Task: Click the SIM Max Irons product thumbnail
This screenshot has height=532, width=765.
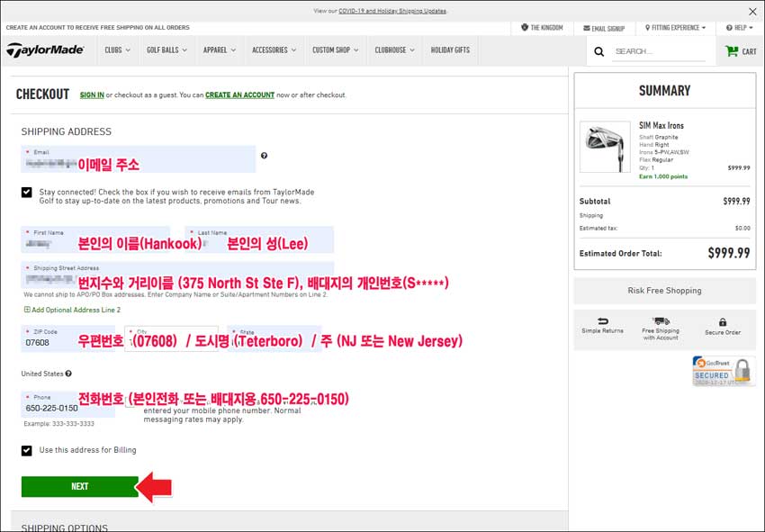Action: coord(605,147)
